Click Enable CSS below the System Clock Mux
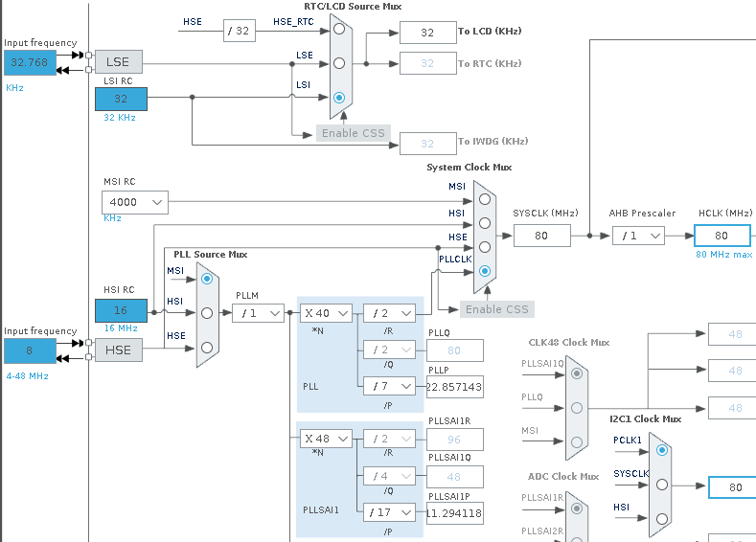This screenshot has width=756, height=542. point(495,309)
